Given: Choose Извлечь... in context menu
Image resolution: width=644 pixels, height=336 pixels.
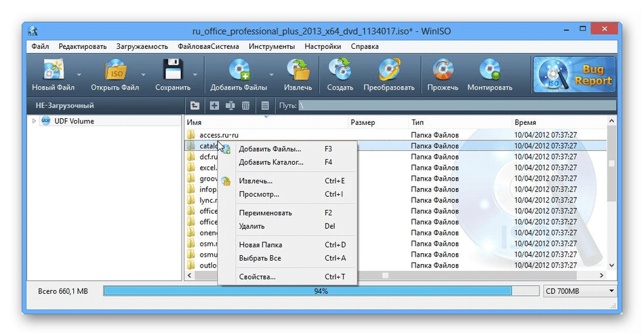Looking at the screenshot, I should [287, 181].
